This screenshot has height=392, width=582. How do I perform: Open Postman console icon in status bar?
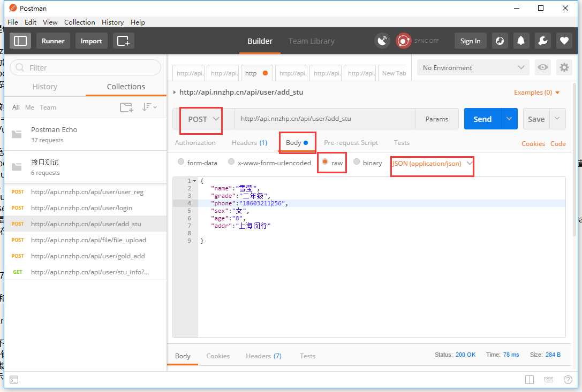click(x=14, y=380)
